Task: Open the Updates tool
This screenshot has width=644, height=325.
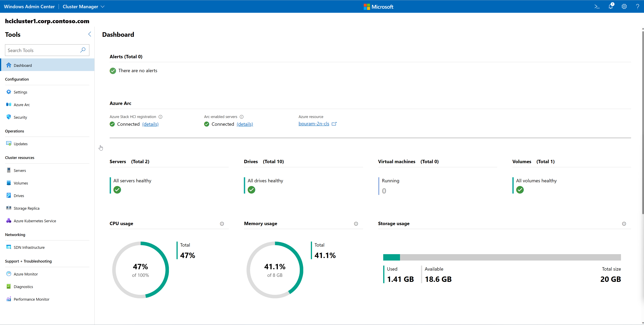Action: [x=20, y=144]
